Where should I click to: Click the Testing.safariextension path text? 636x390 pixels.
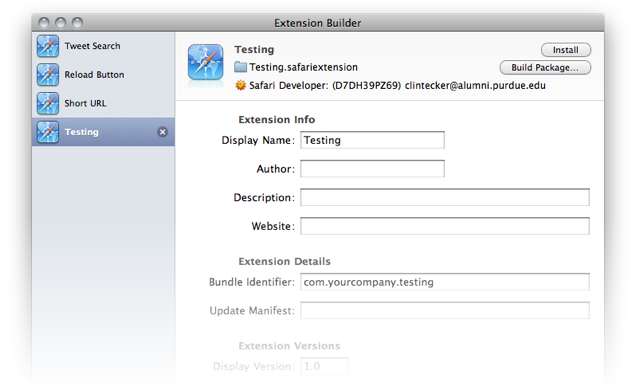click(303, 67)
